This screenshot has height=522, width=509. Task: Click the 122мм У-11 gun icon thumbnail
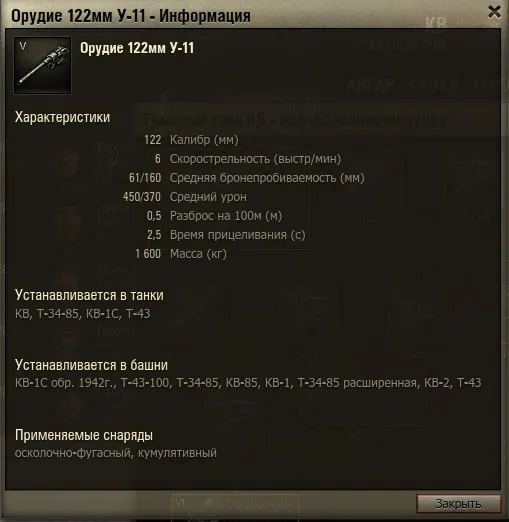[42, 65]
